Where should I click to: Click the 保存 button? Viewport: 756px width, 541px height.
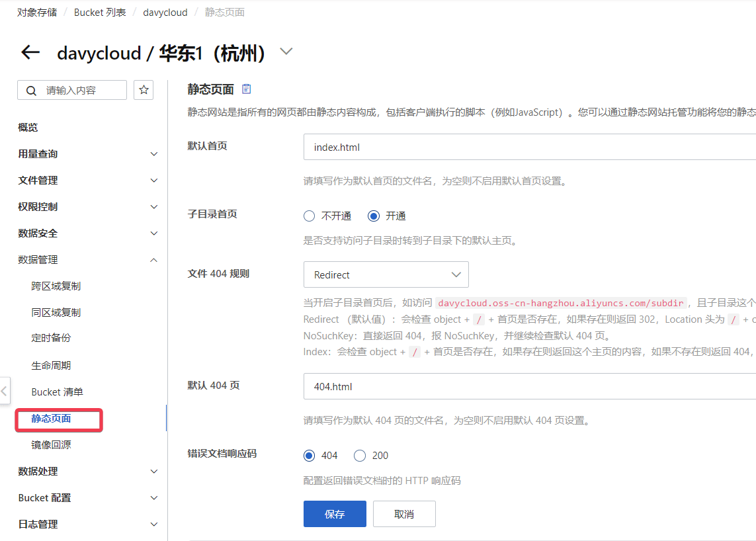click(335, 514)
